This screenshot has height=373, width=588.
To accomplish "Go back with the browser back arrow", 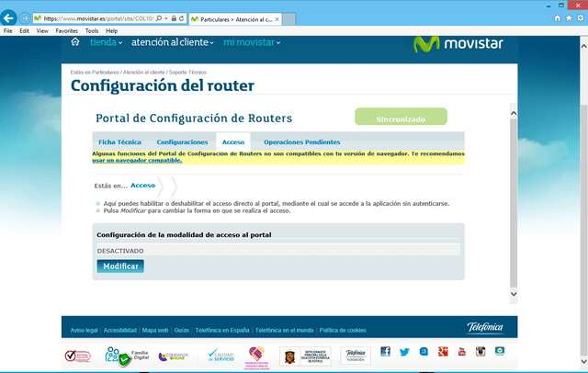I will tap(8, 18).
